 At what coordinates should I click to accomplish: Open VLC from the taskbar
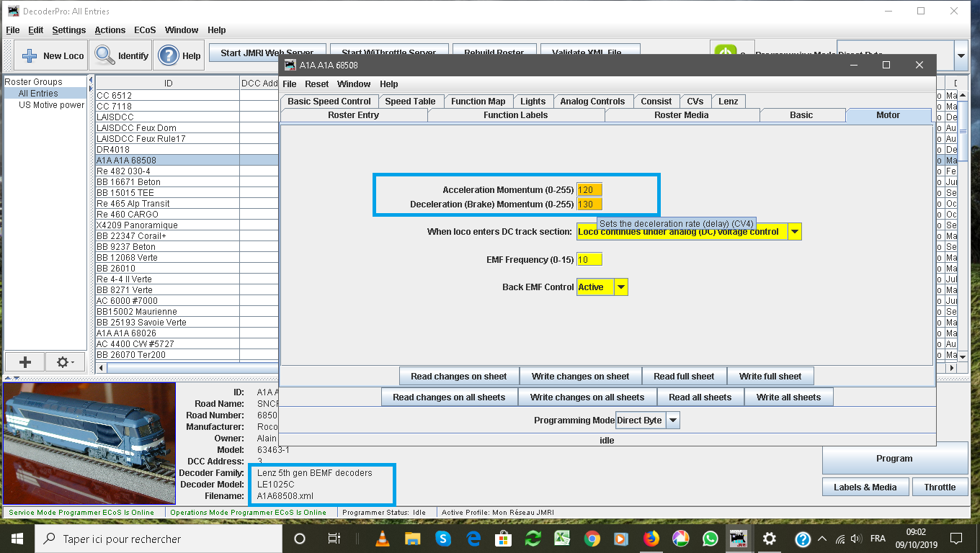[x=383, y=539]
